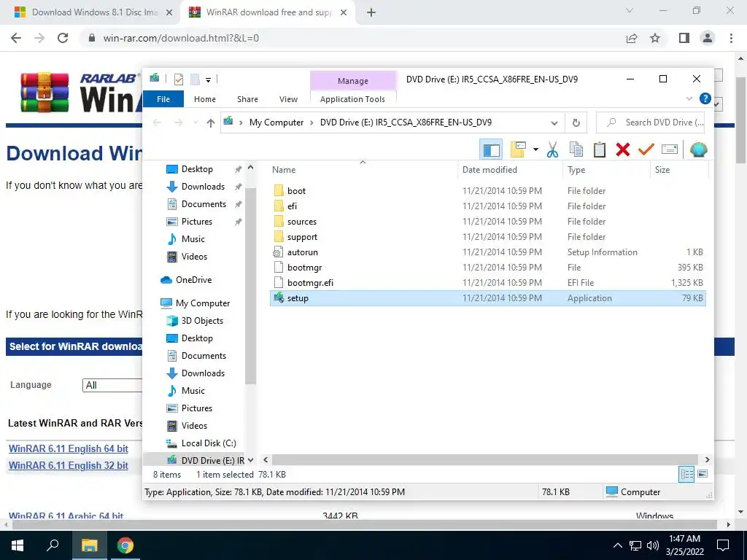Open WinRAR 6.11 English 64 bit link
This screenshot has width=747, height=560.
(68, 448)
